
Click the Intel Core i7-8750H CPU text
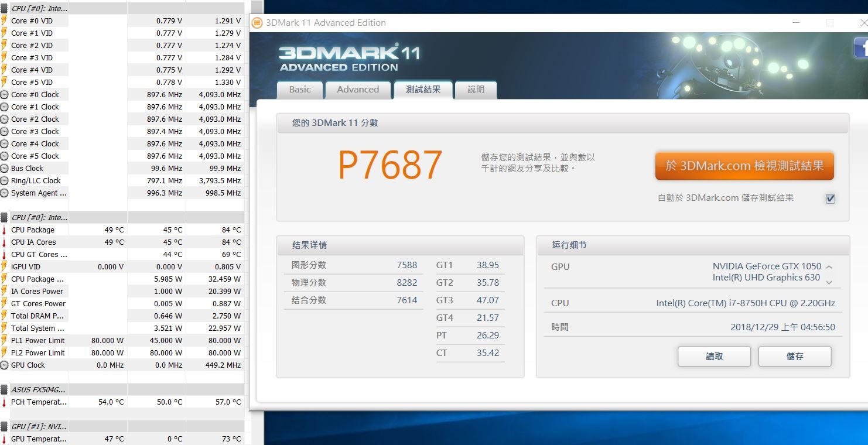pyautogui.click(x=746, y=303)
